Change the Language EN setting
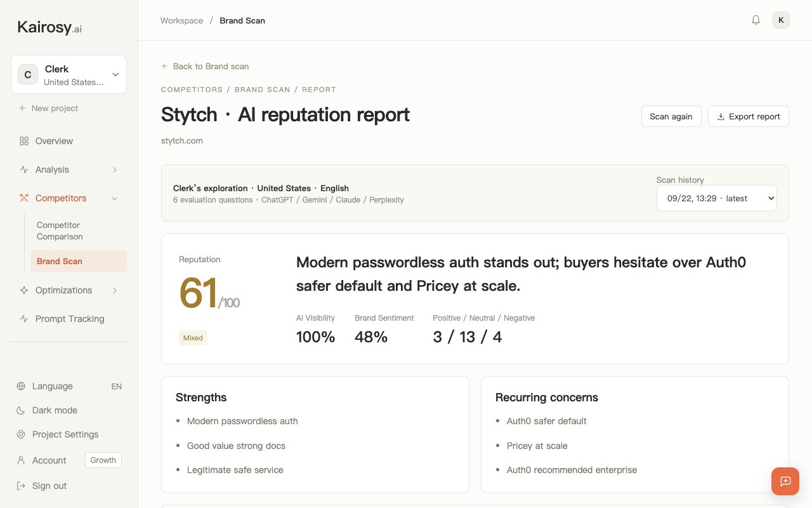 116,386
